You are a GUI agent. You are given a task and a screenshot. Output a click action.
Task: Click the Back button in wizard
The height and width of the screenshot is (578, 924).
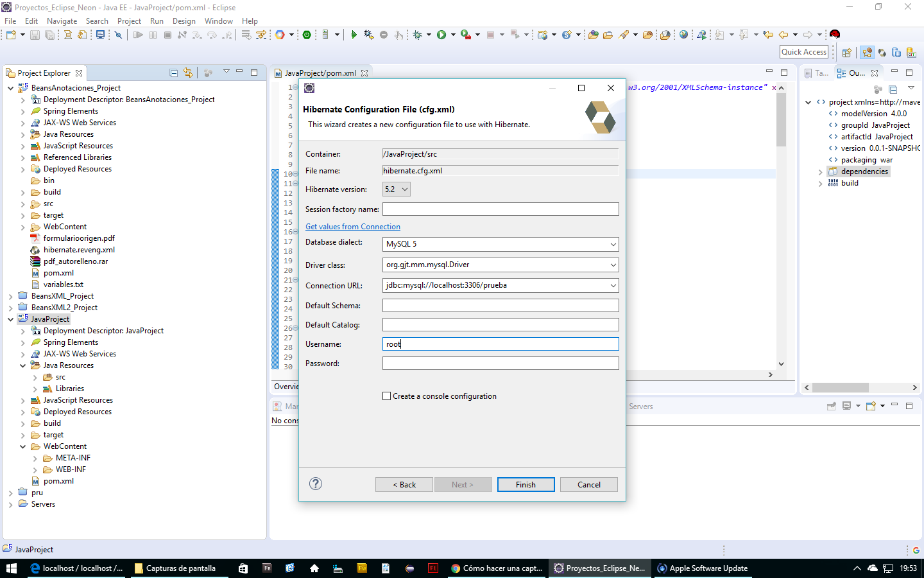(404, 485)
